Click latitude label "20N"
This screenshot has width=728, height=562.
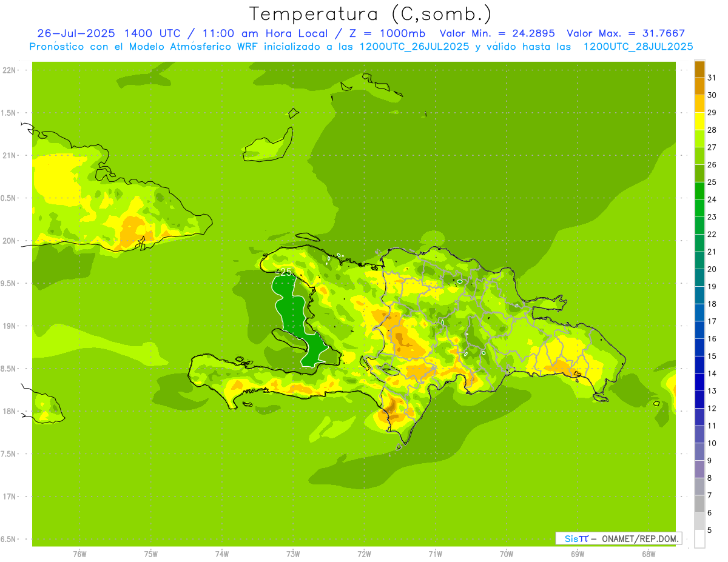(8, 241)
